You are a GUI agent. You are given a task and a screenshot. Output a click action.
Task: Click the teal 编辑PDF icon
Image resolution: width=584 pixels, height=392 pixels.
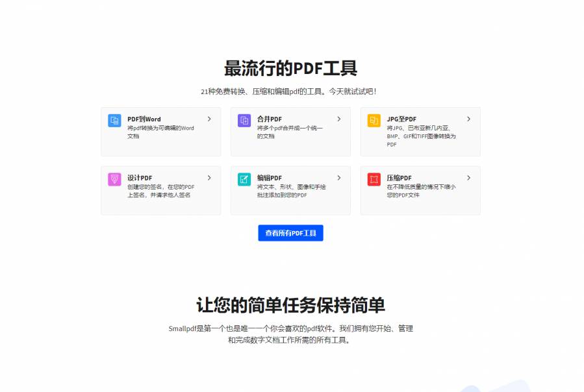coord(244,179)
